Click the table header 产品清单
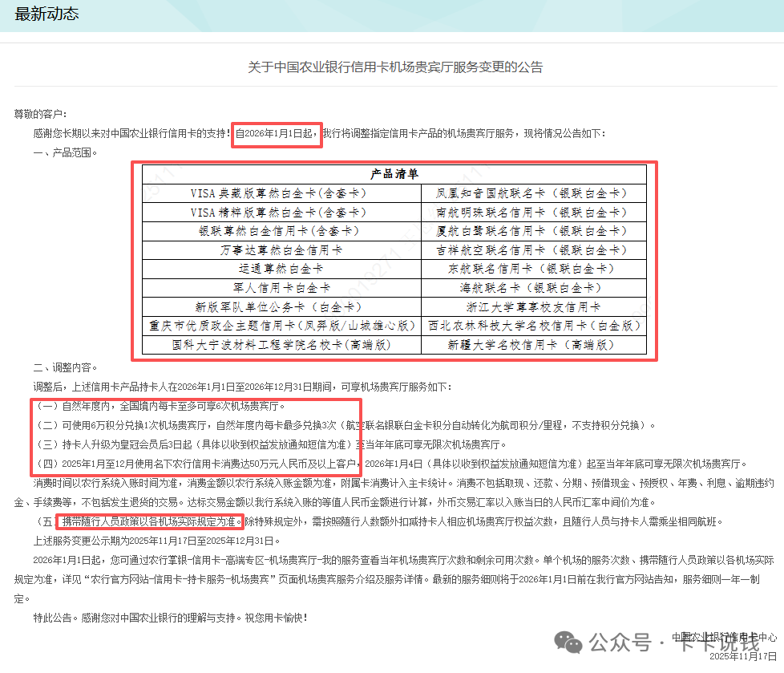784x673 pixels. coord(394,174)
